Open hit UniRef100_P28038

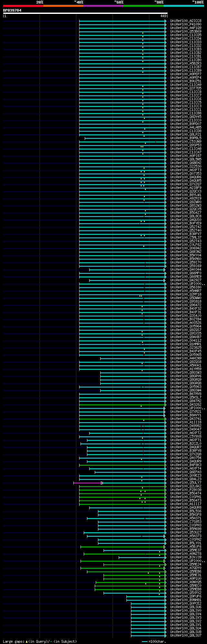pos(186,490)
